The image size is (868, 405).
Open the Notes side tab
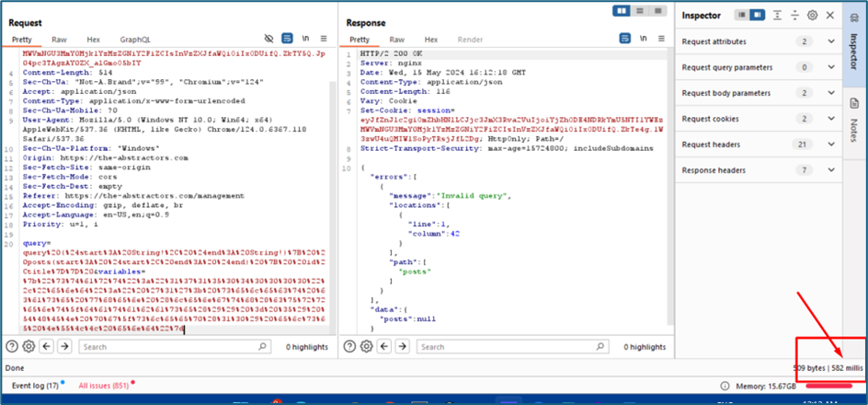(854, 119)
